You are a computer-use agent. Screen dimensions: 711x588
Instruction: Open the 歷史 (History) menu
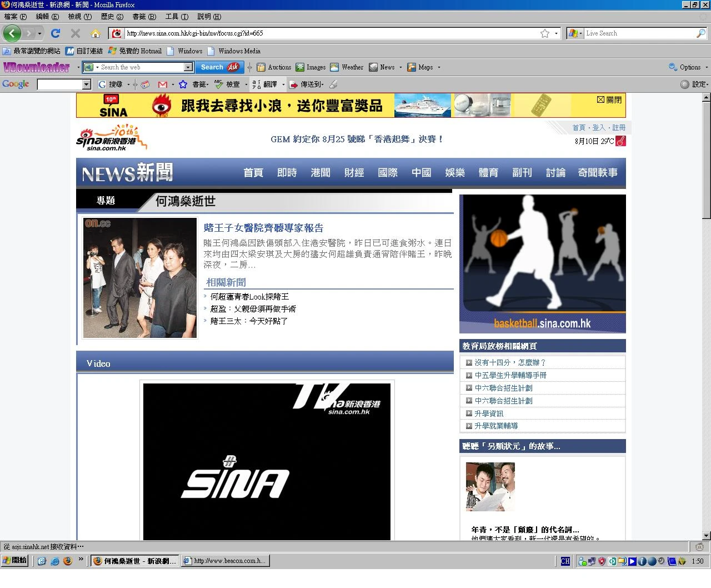(112, 17)
